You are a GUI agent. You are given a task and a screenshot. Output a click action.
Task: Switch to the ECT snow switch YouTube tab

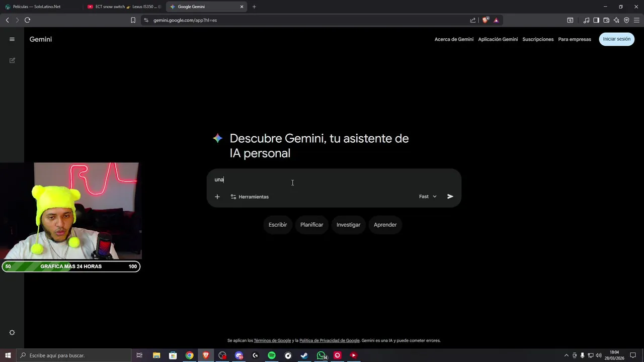click(x=124, y=7)
